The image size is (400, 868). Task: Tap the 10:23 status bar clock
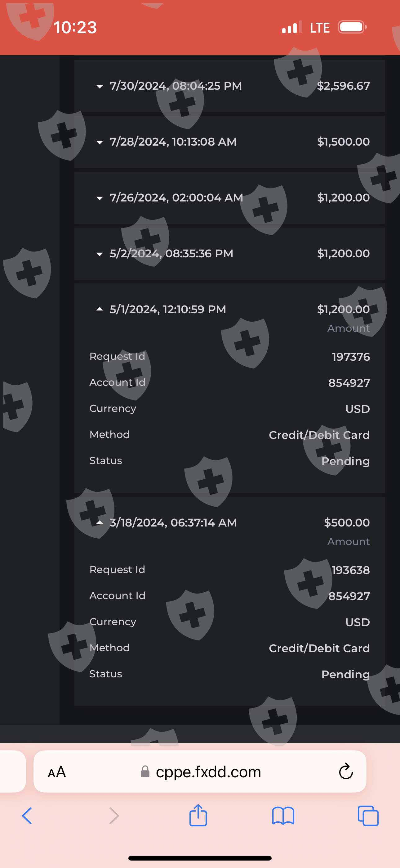click(75, 27)
